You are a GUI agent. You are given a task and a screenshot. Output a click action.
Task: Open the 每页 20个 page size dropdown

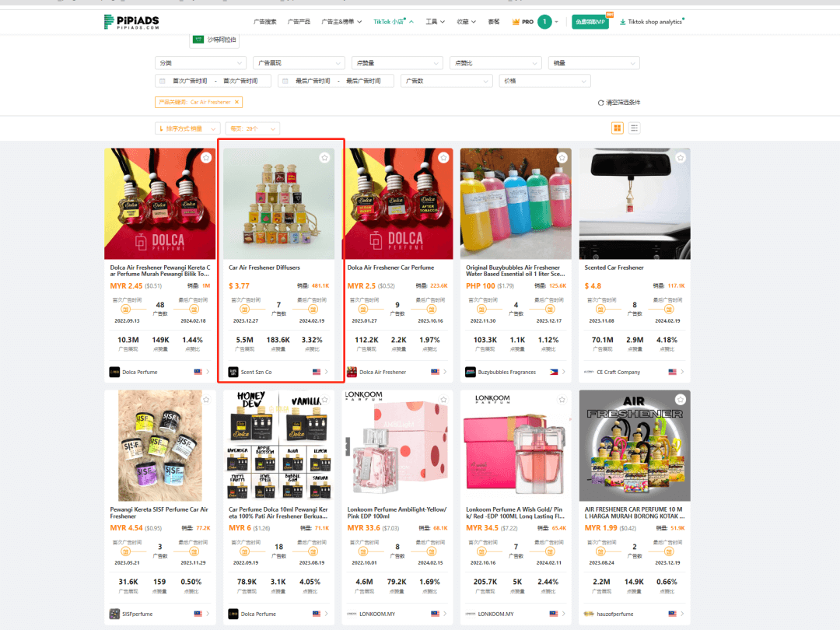254,128
